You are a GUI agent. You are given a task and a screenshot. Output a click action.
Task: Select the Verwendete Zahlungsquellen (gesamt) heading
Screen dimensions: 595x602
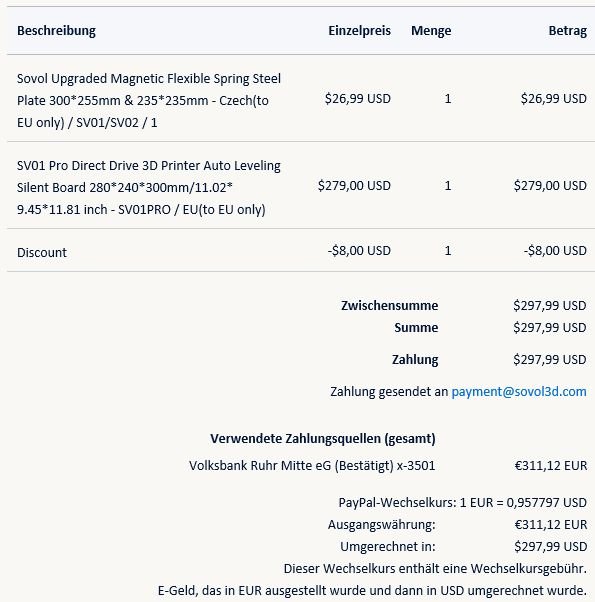point(323,438)
